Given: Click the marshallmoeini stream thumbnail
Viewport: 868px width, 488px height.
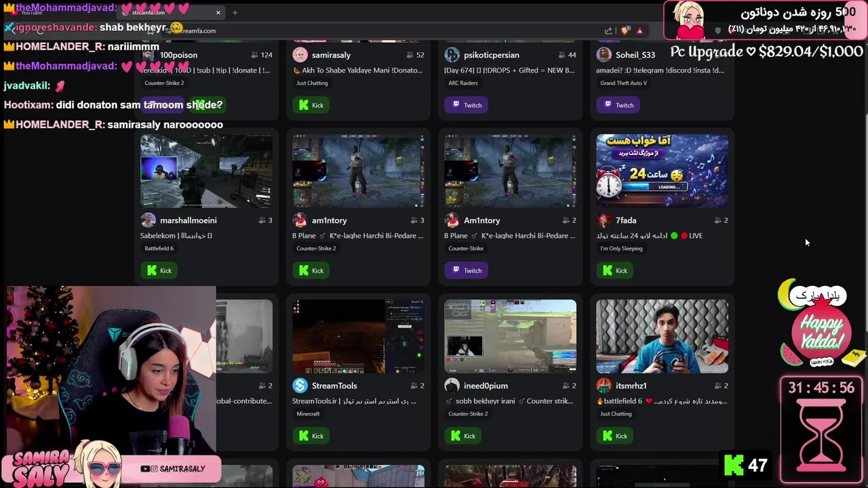Looking at the screenshot, I should pyautogui.click(x=206, y=171).
